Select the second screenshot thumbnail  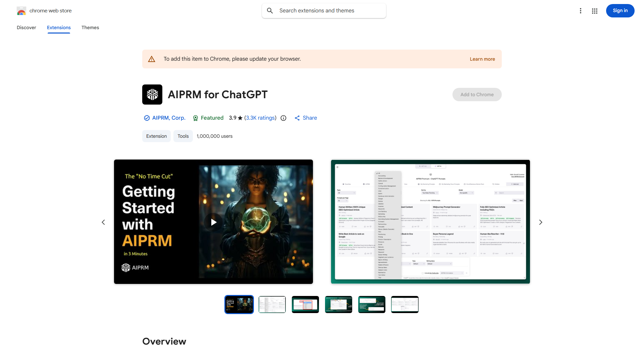click(x=272, y=304)
